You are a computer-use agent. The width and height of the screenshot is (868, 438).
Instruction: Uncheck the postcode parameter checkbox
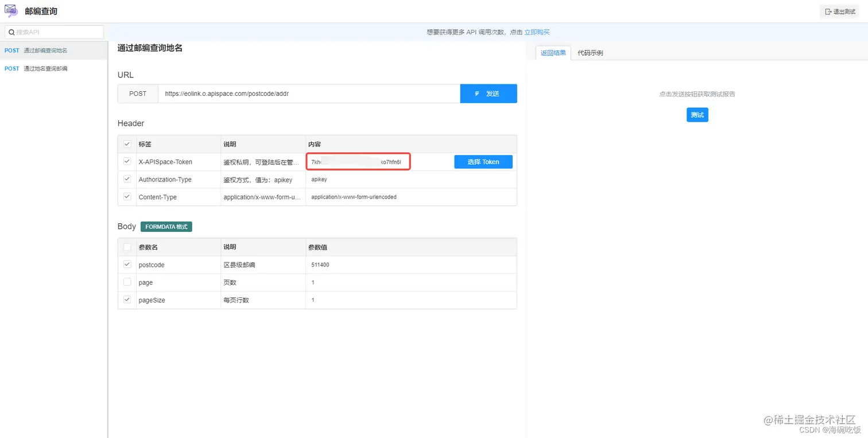127,265
